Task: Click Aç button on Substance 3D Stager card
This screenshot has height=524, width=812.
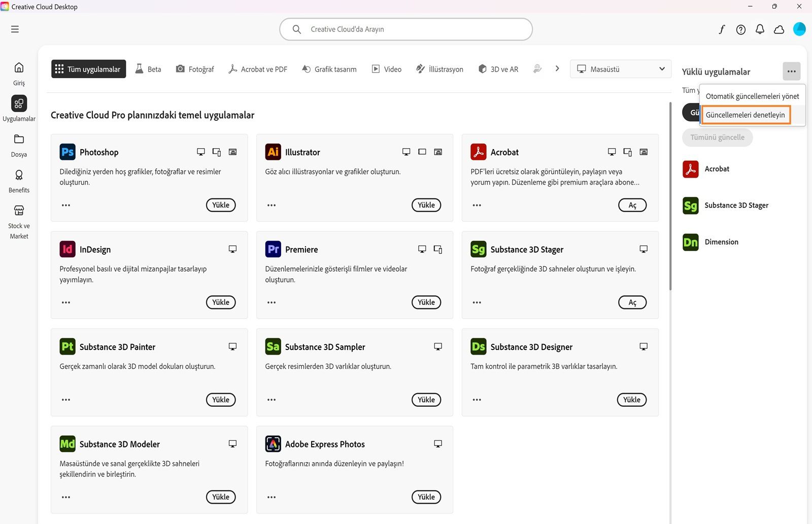Action: 632,302
